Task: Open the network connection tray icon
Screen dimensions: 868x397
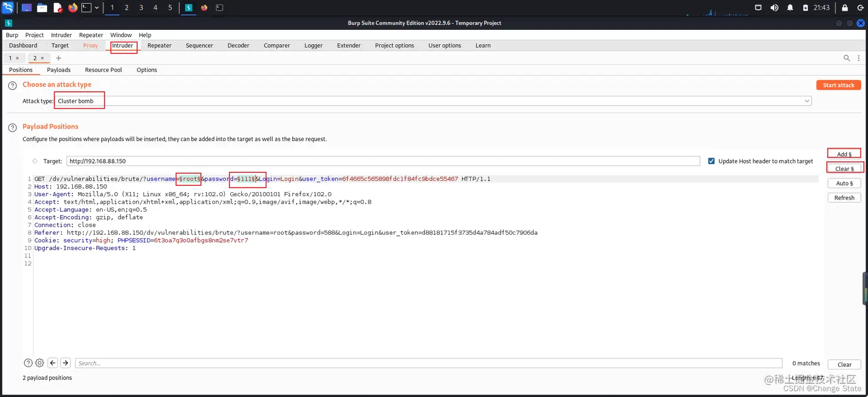Action: point(758,7)
